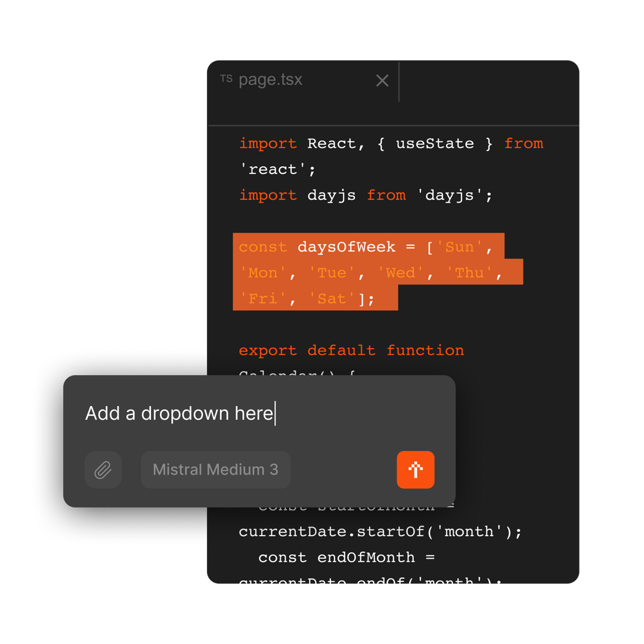Close the page.tsx tab
Screen dimensions: 644x644
coord(382,80)
